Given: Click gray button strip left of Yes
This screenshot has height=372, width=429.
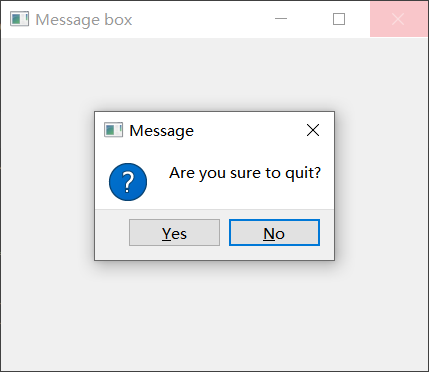Looking at the screenshot, I should (x=112, y=234).
